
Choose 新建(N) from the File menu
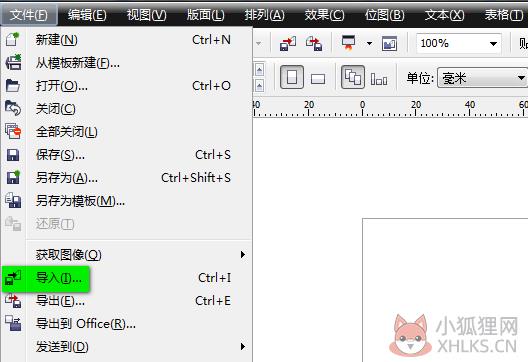127,40
